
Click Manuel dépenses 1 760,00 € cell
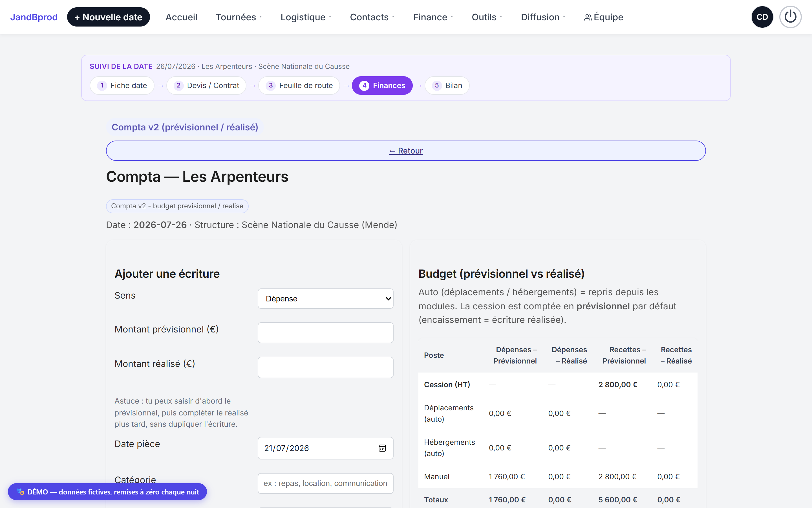506,476
